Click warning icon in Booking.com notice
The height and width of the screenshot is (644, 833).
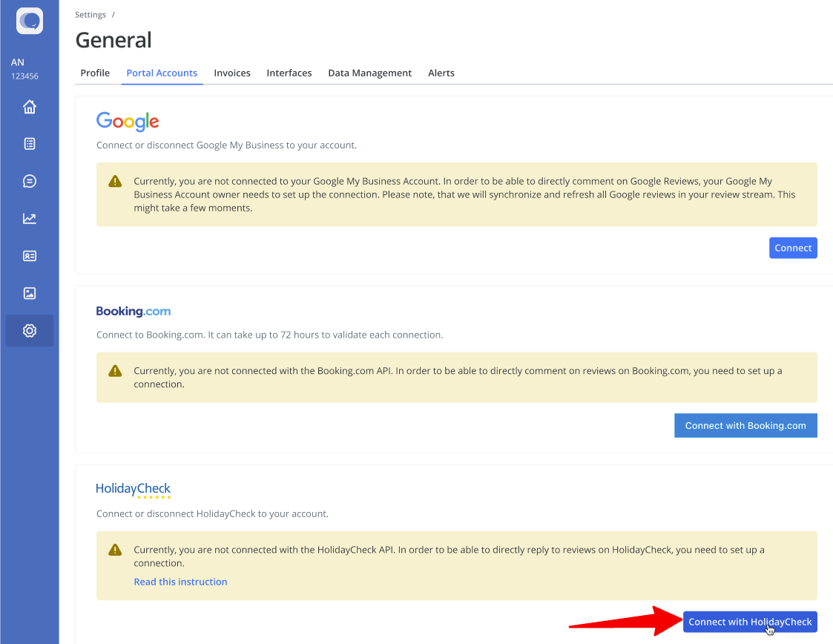click(115, 371)
